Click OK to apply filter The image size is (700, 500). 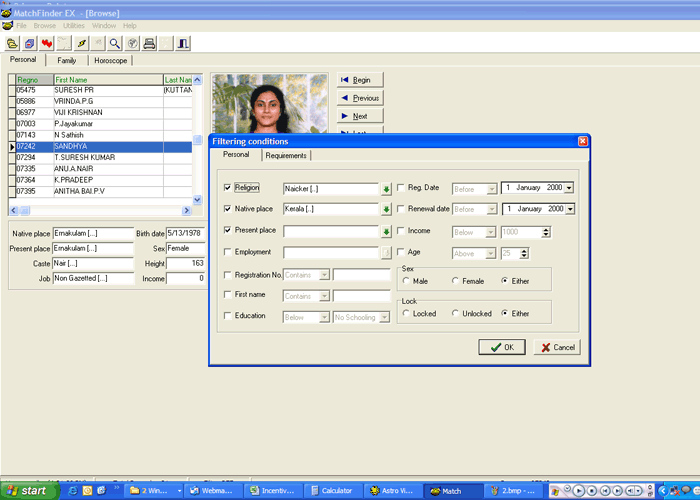502,347
